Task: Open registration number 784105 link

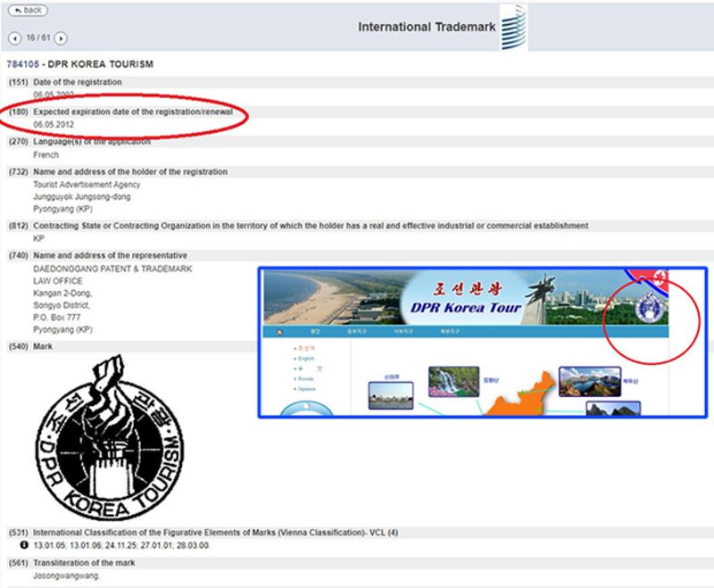Action: click(x=23, y=64)
